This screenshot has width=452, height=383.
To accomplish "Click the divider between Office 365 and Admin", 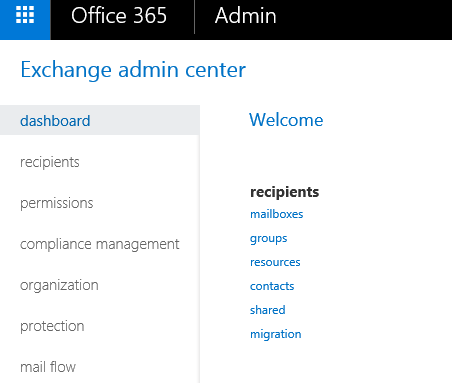I will (x=194, y=17).
